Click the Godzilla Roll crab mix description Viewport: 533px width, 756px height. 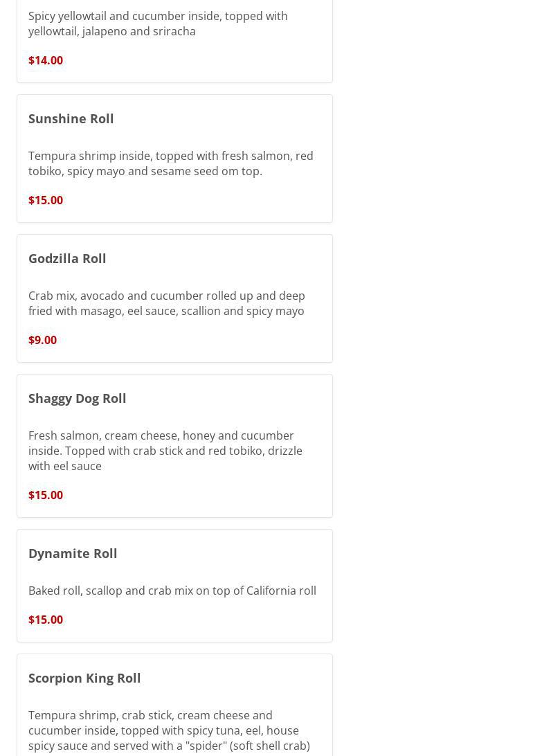coord(166,303)
